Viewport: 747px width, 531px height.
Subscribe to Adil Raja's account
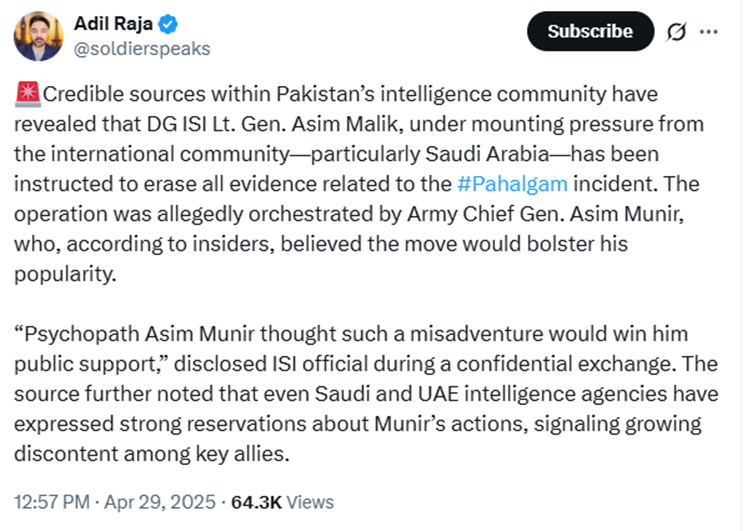click(x=590, y=31)
